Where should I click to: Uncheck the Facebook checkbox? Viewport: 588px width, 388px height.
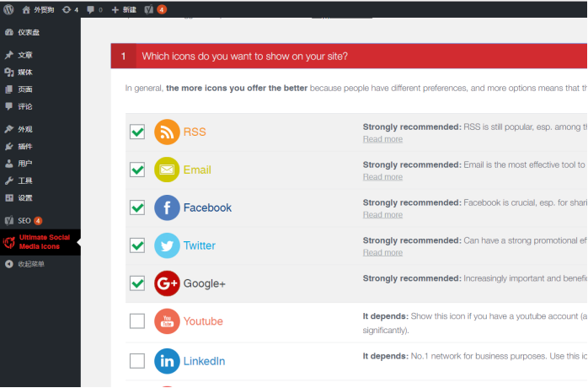137,207
